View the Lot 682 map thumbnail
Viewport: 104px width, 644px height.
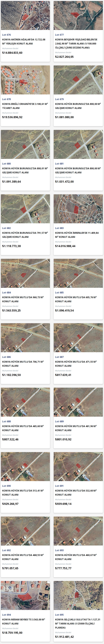tap(25, 209)
